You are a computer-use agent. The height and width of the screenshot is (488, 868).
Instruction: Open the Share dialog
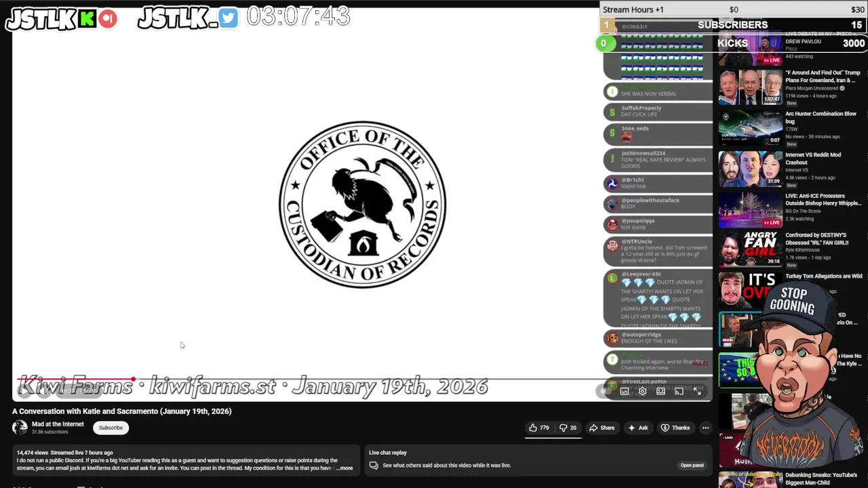tap(601, 428)
